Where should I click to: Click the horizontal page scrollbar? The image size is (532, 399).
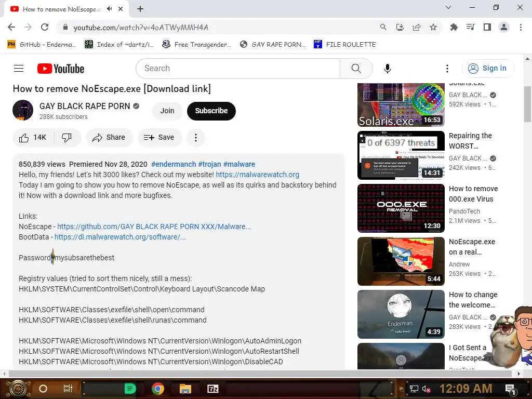260,374
